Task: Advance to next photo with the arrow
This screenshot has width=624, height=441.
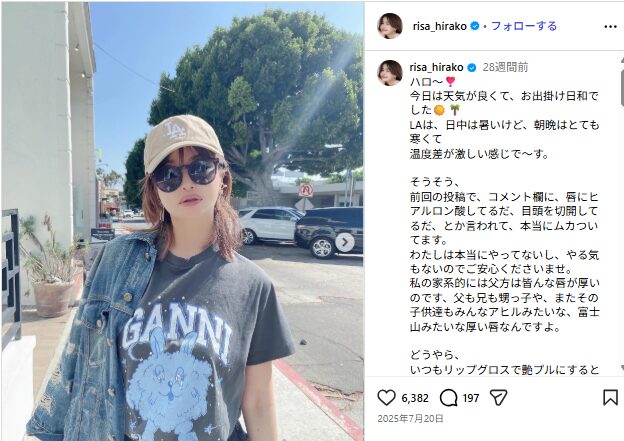Action: pyautogui.click(x=345, y=242)
